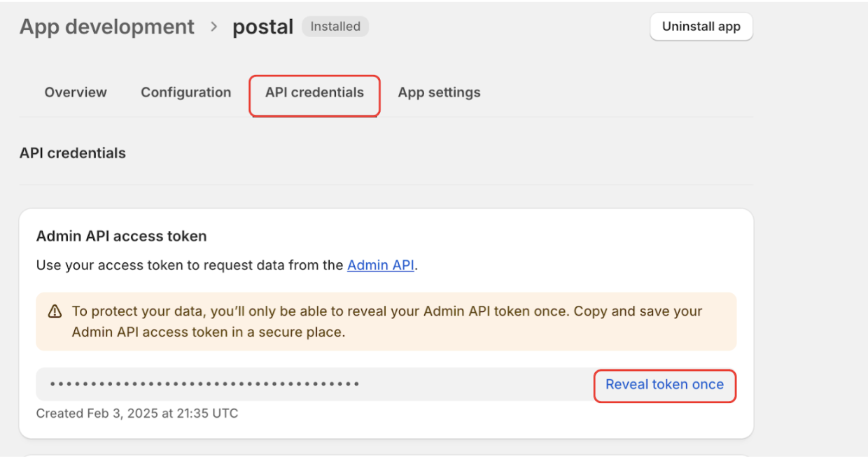Screen dimensions: 868x459
Task: Click the Installed status badge
Action: (335, 27)
